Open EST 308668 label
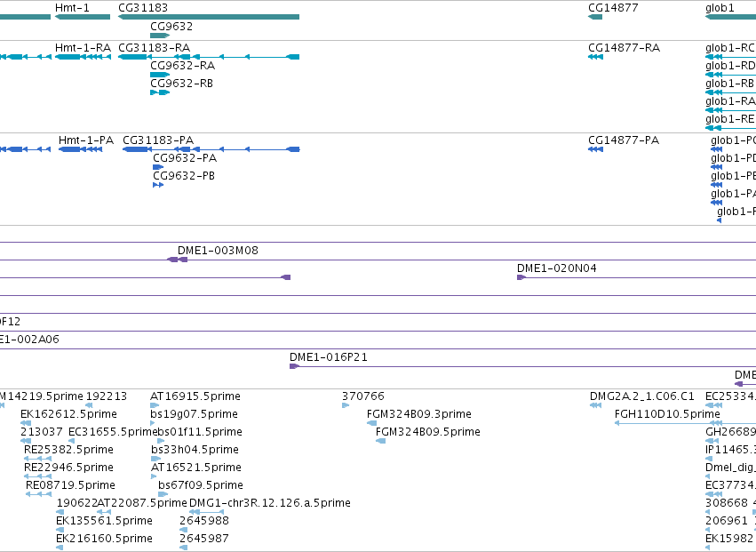 pyautogui.click(x=727, y=503)
